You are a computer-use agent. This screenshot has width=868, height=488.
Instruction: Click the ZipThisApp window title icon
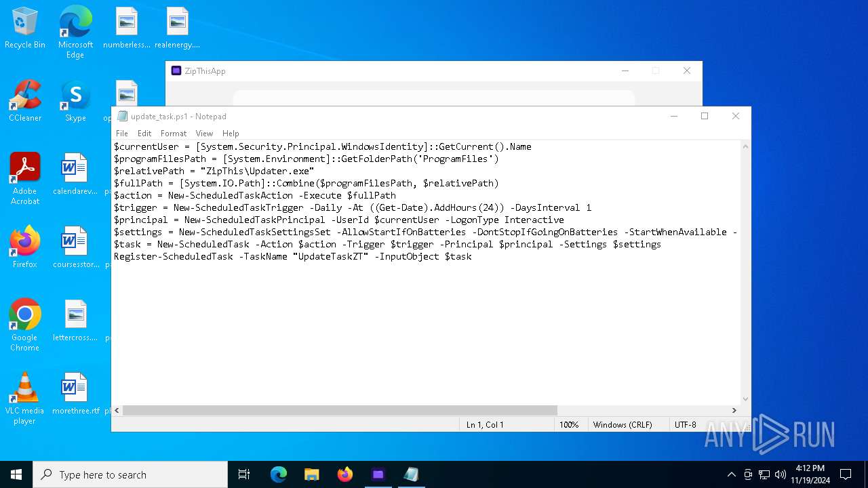click(x=176, y=70)
